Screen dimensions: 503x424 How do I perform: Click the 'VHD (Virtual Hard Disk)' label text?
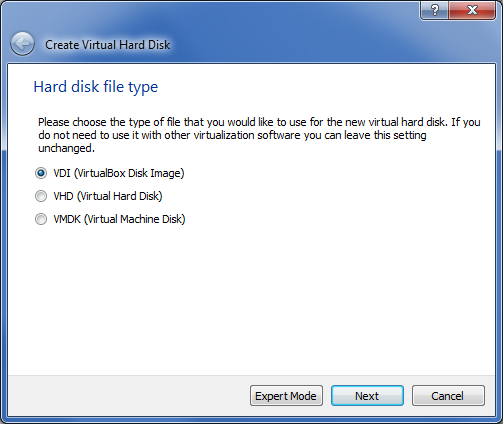(108, 196)
